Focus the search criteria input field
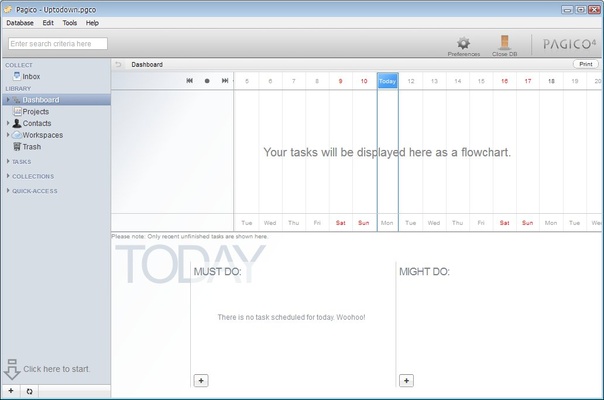Viewport: 604px width, 400px height. pyautogui.click(x=58, y=44)
